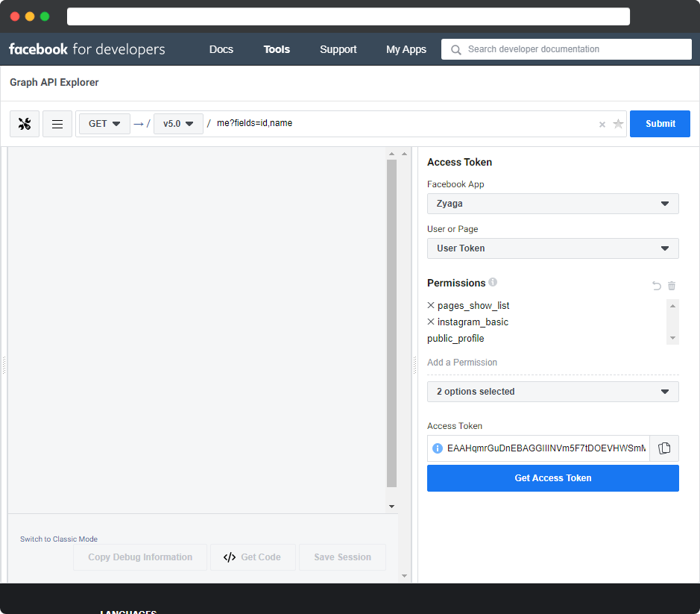This screenshot has width=700, height=614.
Task: Expand the User Token dropdown
Action: click(x=552, y=248)
